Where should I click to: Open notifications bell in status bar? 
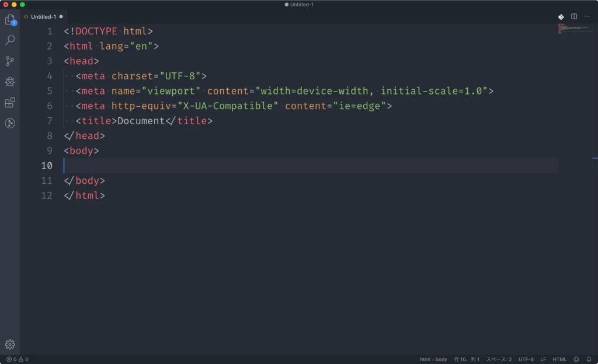pos(589,359)
